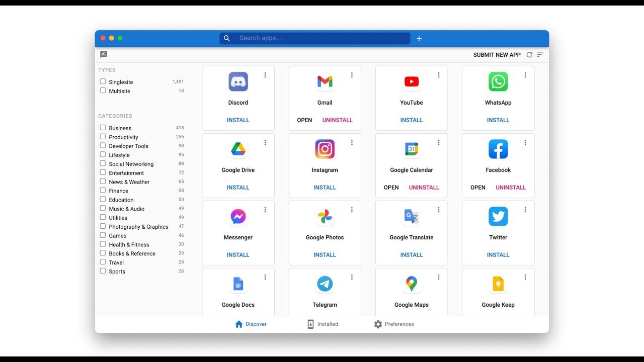Screen dimensions: 644x362
Task: Click the plus icon beside the search bar
Action: click(x=419, y=38)
